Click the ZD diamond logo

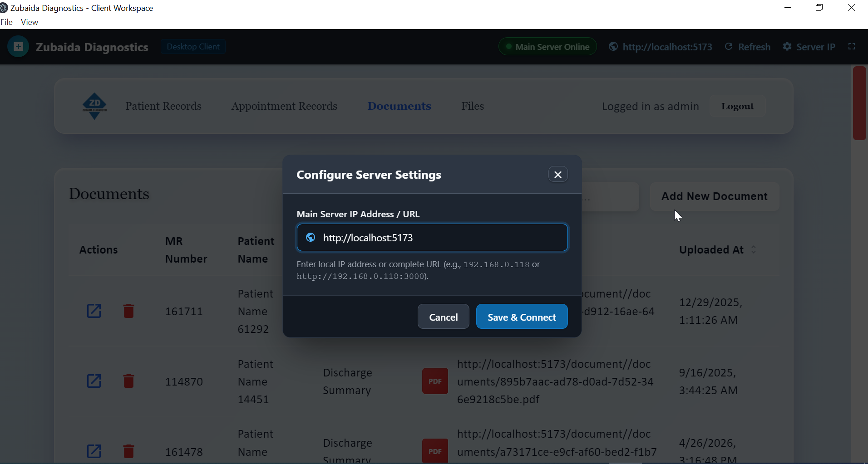click(x=94, y=106)
